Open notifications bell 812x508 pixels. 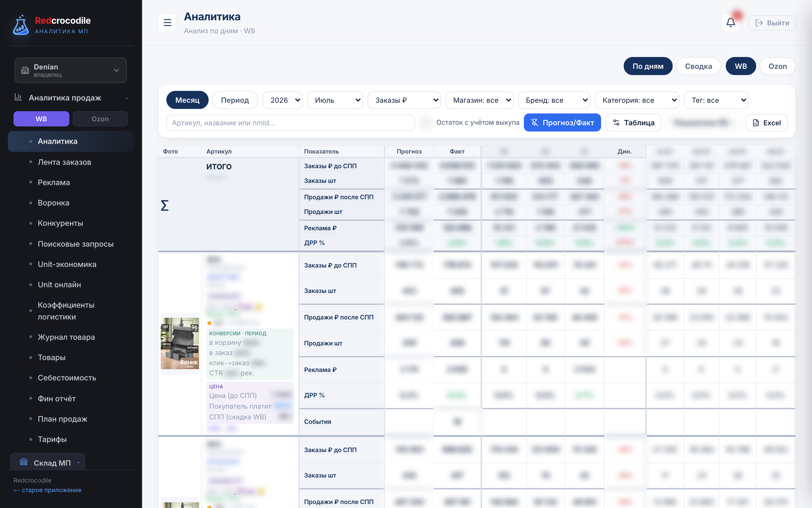(x=731, y=23)
